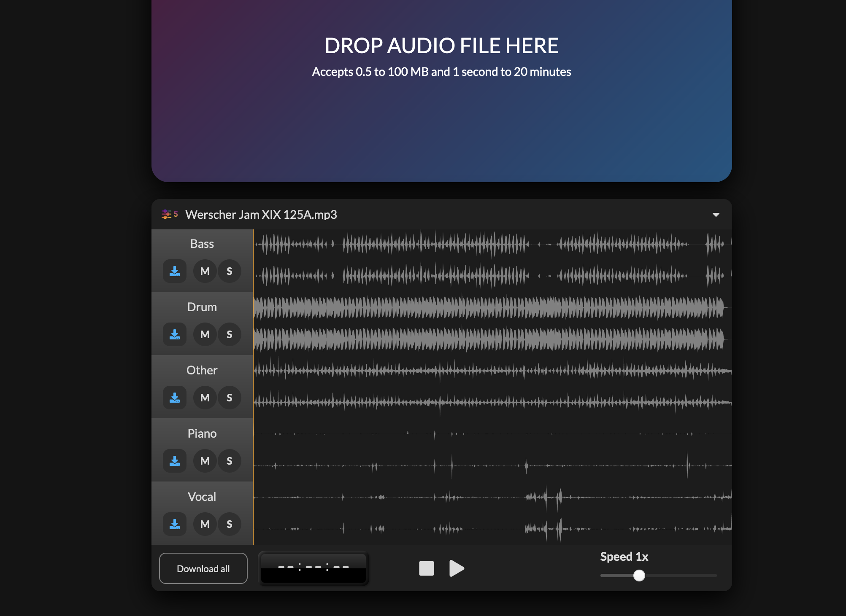Download the Other stem

pyautogui.click(x=175, y=398)
